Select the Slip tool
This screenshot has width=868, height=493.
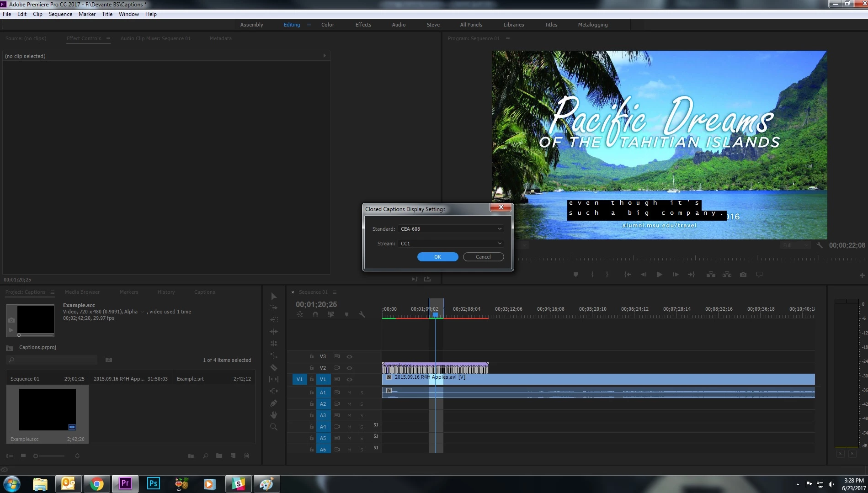(274, 379)
